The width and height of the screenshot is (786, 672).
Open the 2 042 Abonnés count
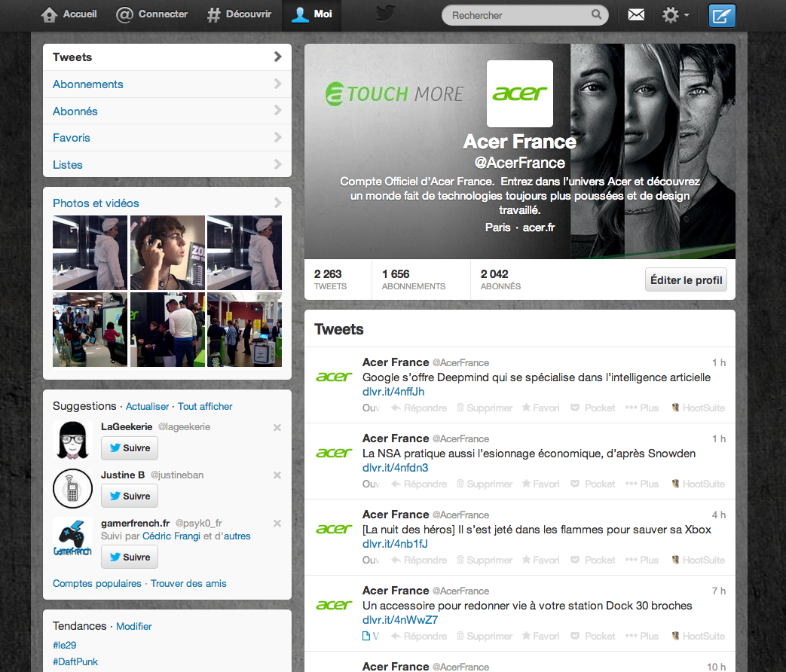pos(500,279)
